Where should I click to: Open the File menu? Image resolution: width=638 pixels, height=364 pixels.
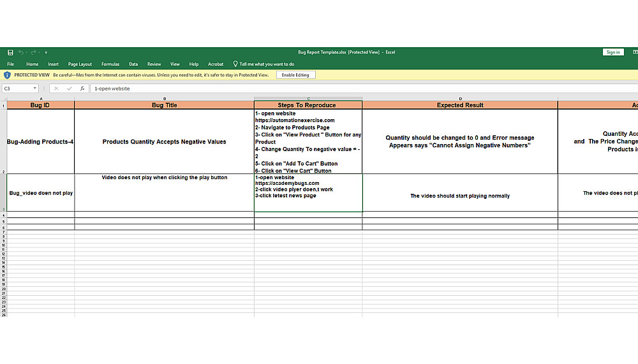[11, 64]
